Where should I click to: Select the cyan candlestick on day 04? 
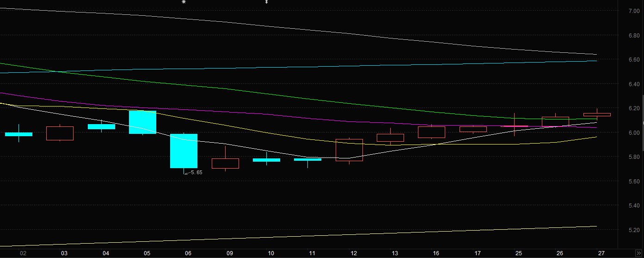(101, 126)
